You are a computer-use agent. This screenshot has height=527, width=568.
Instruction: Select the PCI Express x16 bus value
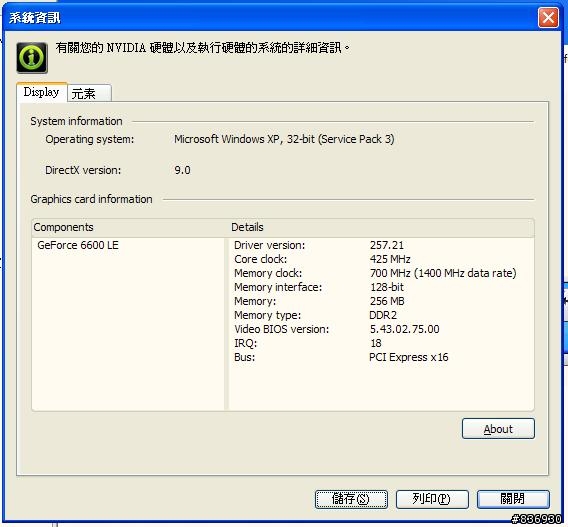point(409,357)
